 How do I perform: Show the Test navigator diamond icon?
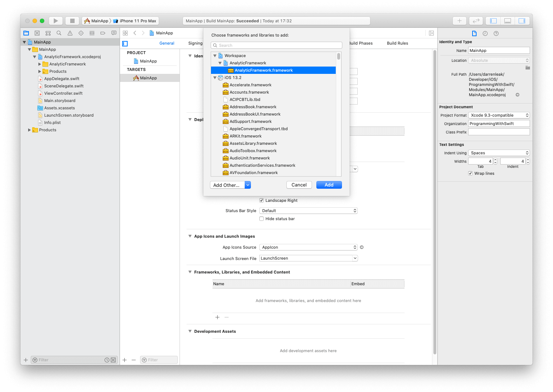(81, 33)
